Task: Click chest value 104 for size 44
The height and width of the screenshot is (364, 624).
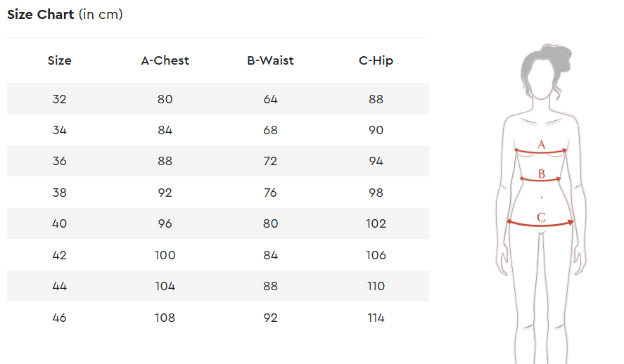Action: pyautogui.click(x=165, y=286)
